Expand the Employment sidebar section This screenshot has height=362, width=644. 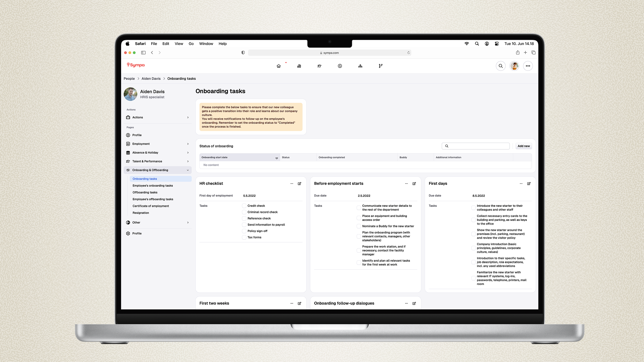tap(188, 144)
